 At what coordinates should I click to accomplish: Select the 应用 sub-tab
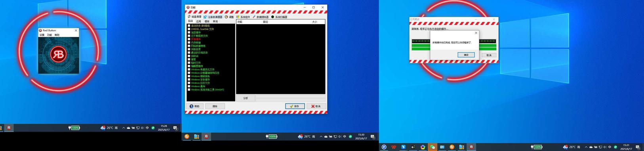click(x=198, y=21)
